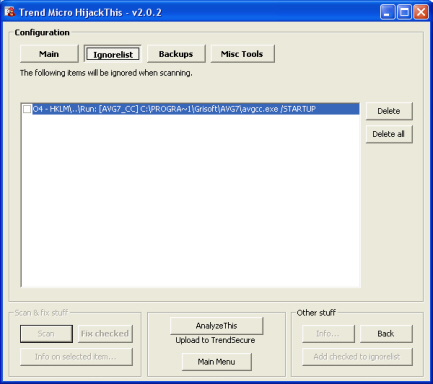
Task: Minimize the HijackThis window
Action: tap(387, 13)
